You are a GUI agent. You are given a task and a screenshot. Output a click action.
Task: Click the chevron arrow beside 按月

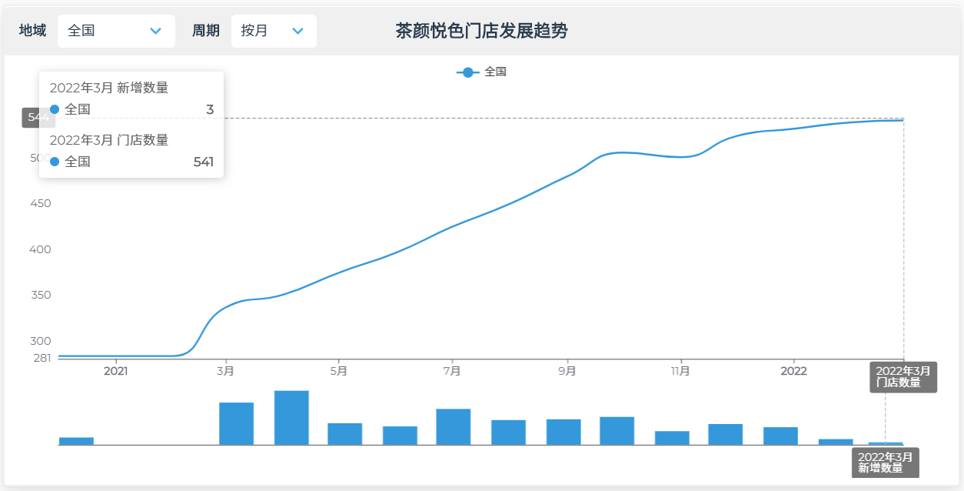click(297, 31)
